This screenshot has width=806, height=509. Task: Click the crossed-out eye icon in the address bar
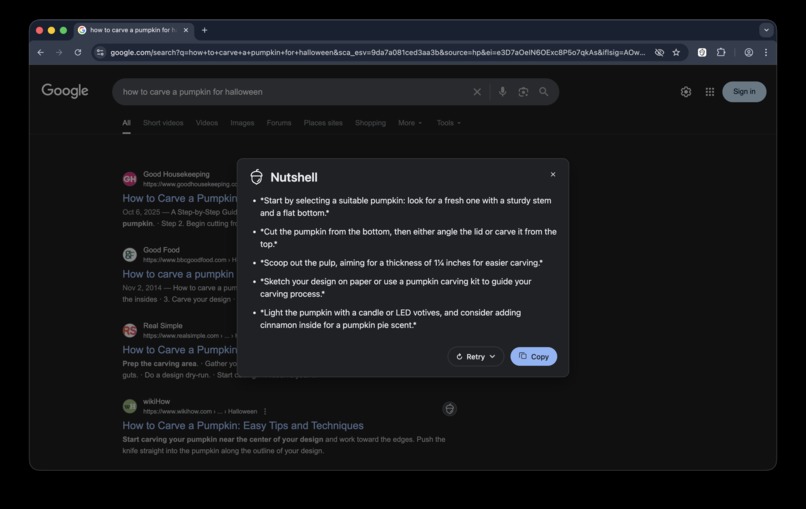tap(659, 52)
